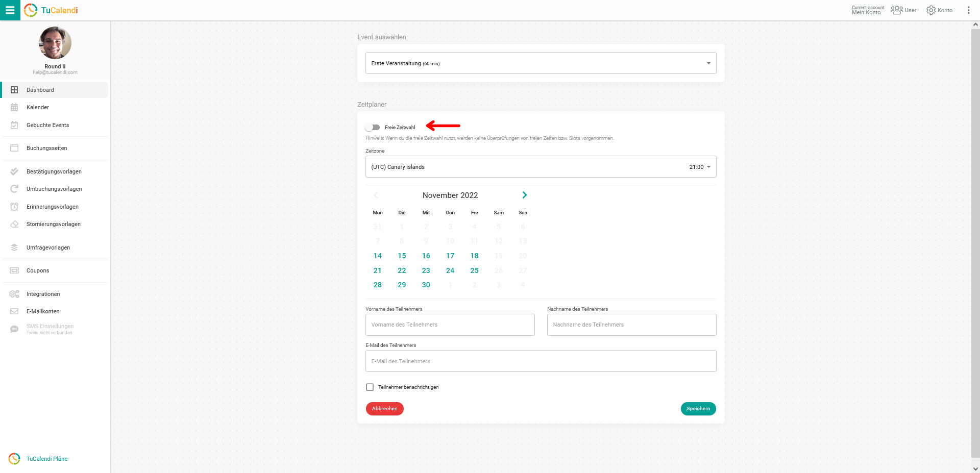Image resolution: width=980 pixels, height=473 pixels.
Task: Open the Zeitzone Canary islands dropdown
Action: tap(541, 167)
